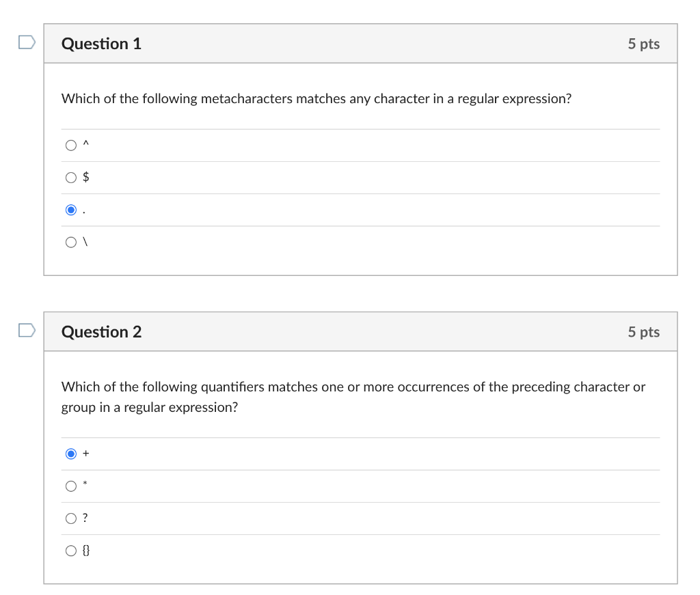Click the 5 pts label of Question 2
700x595 pixels.
pyautogui.click(x=643, y=332)
